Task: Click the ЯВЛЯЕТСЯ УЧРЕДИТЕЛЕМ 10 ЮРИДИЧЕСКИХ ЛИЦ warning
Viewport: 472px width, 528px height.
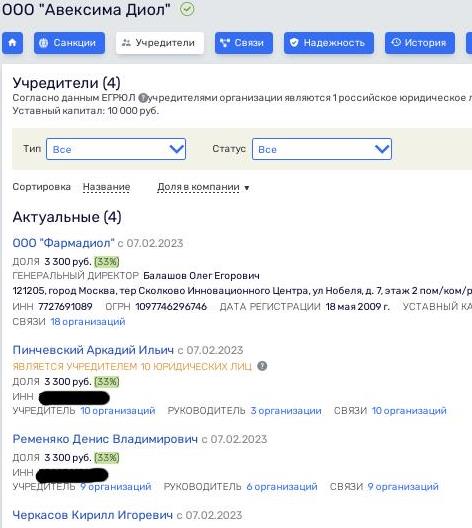Action: tap(132, 366)
